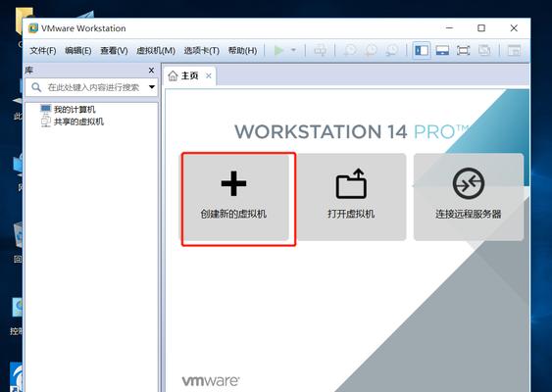Open the power options dropdown arrow beside play
This screenshot has width=552, height=392.
[293, 50]
